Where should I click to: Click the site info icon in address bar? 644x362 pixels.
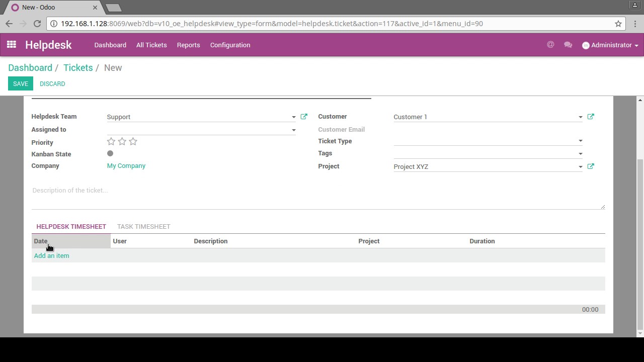[54, 24]
